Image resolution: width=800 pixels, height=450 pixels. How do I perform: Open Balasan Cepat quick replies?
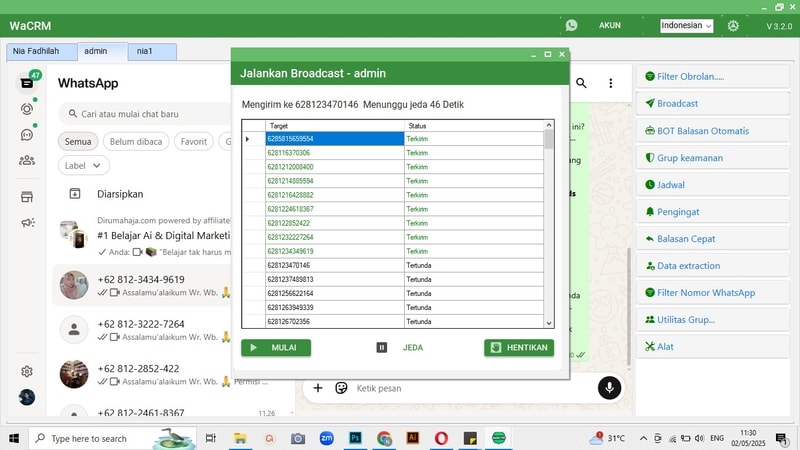(x=713, y=239)
